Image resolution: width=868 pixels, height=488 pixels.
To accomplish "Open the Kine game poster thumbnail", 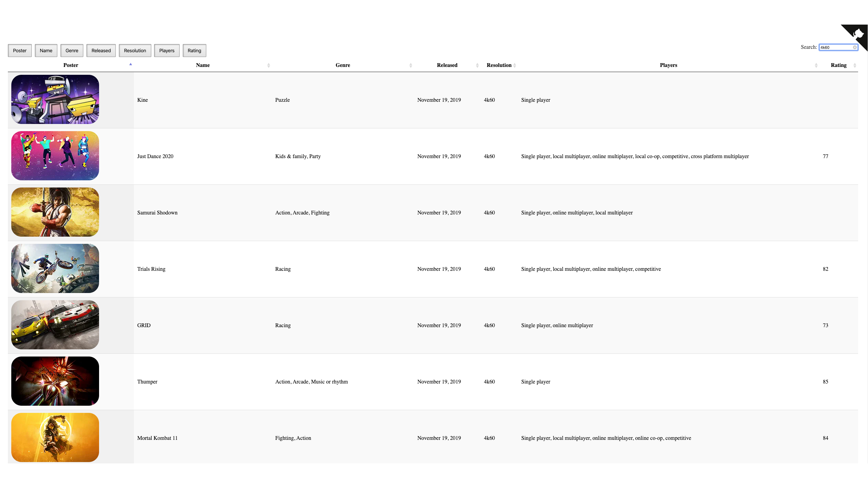I will point(55,99).
